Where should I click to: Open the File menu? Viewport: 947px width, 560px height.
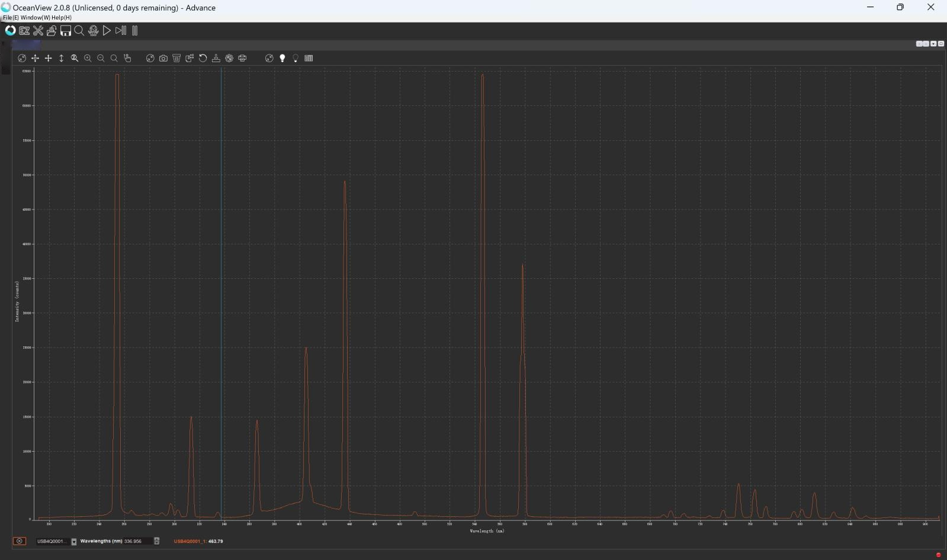click(11, 18)
